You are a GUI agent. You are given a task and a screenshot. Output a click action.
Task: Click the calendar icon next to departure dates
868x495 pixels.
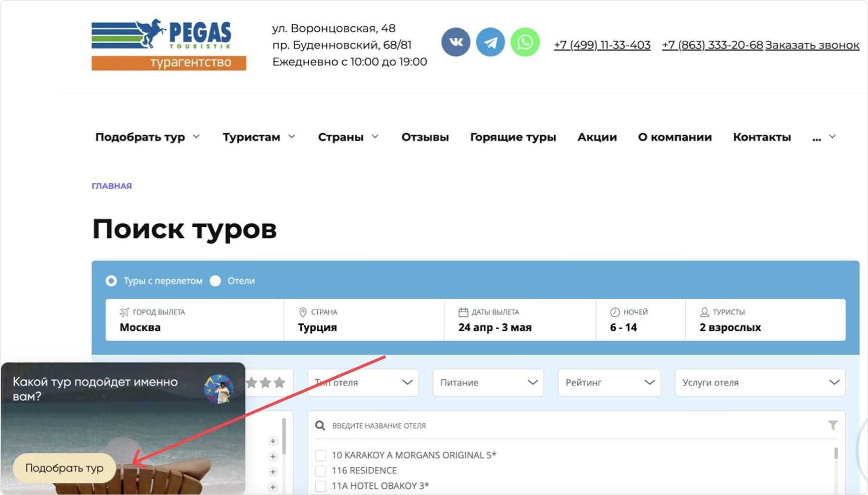coord(463,312)
